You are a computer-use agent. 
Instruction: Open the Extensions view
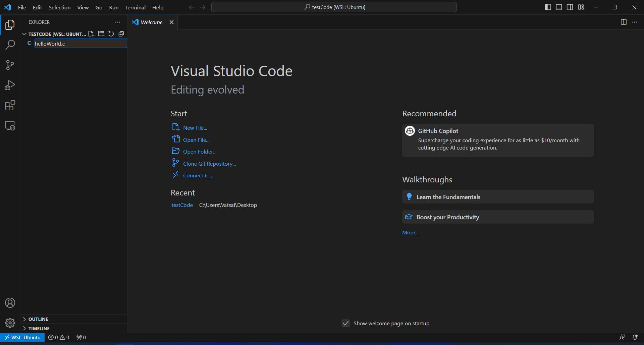(10, 106)
